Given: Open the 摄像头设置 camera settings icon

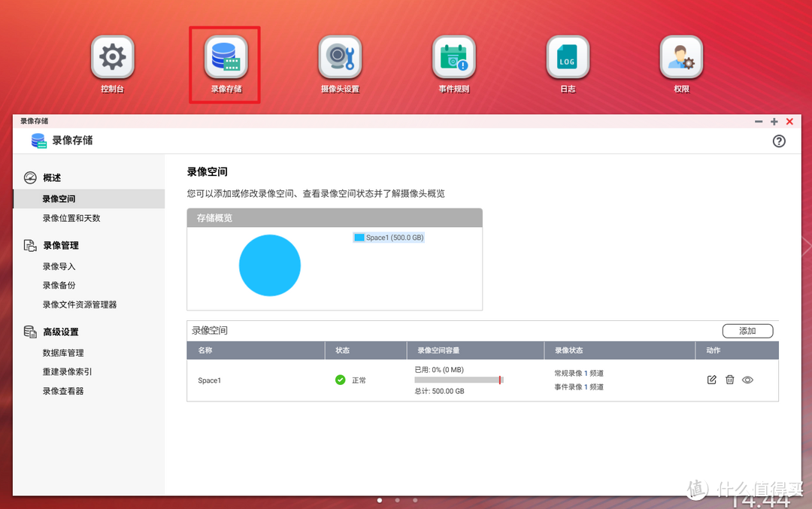Looking at the screenshot, I should [339, 56].
